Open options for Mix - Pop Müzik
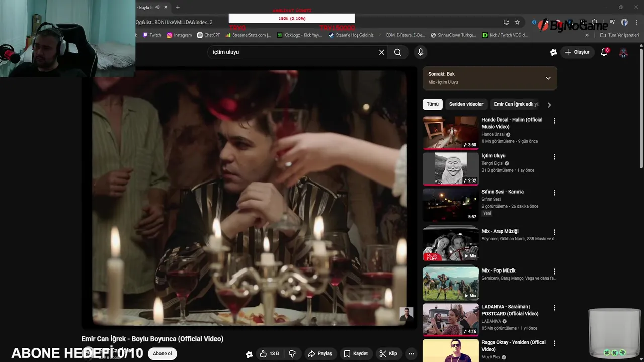The height and width of the screenshot is (362, 644). point(555,271)
